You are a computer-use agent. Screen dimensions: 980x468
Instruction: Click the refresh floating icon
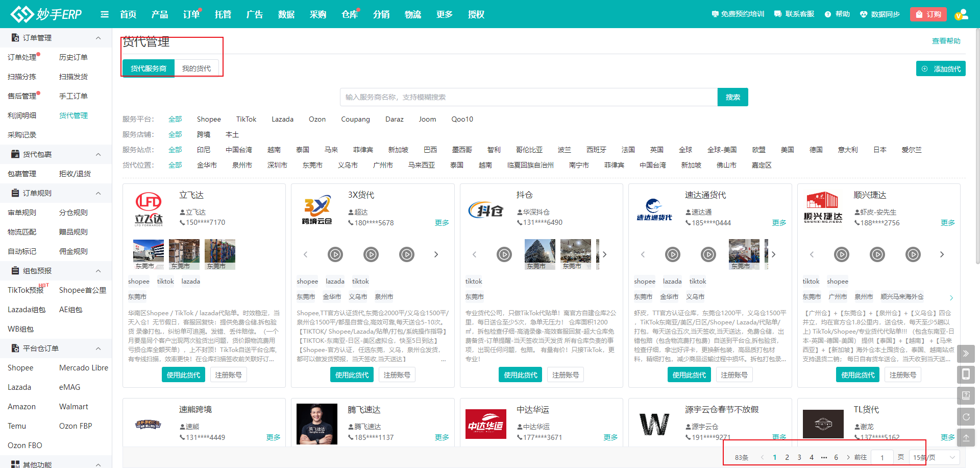966,417
